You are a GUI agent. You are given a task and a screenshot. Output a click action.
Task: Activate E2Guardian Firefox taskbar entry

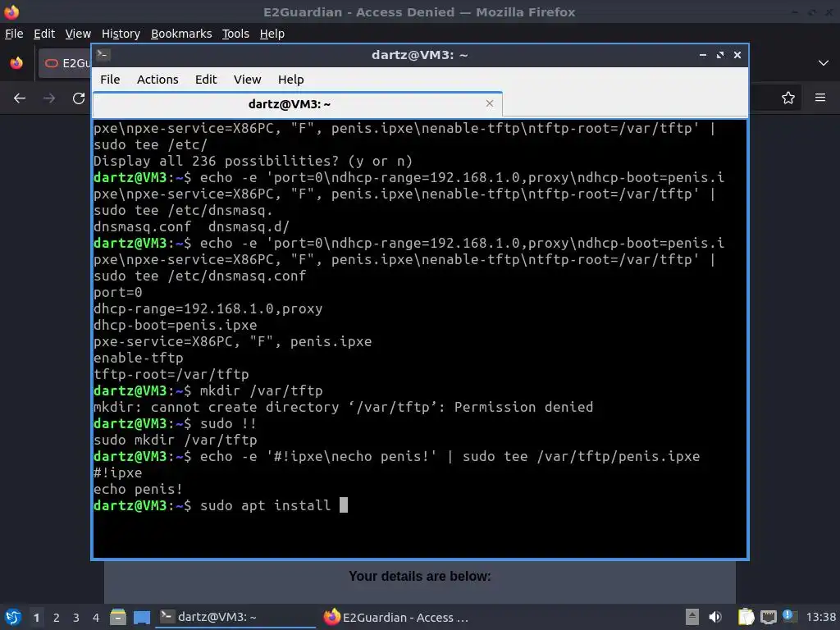coord(396,617)
